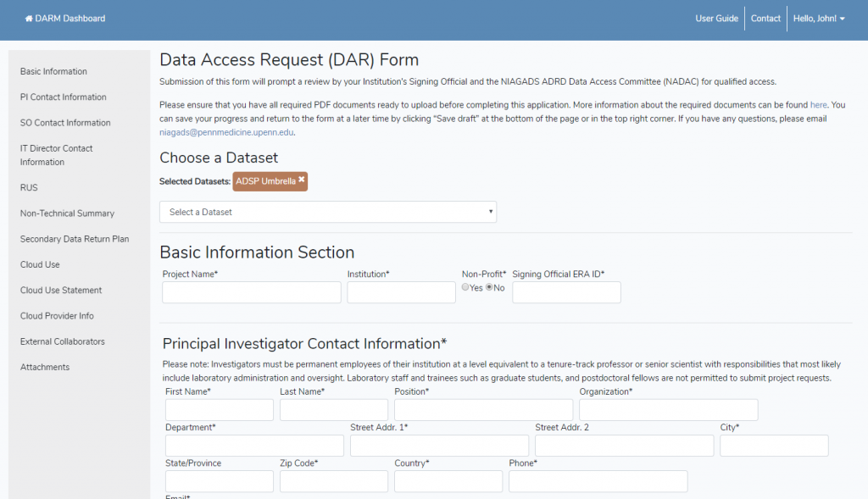Click the DARM Dashboard home icon
The image size is (868, 499).
coord(29,19)
